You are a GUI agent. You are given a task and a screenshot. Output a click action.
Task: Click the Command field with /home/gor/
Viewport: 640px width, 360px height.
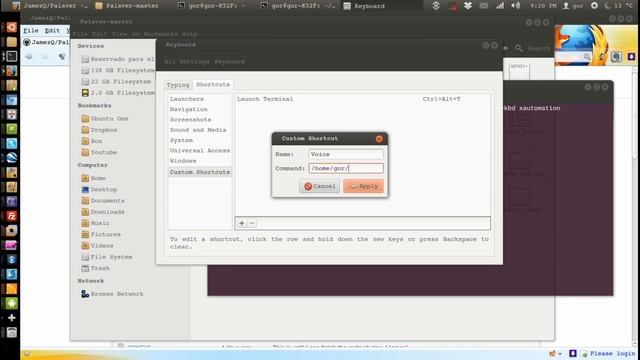click(x=346, y=168)
